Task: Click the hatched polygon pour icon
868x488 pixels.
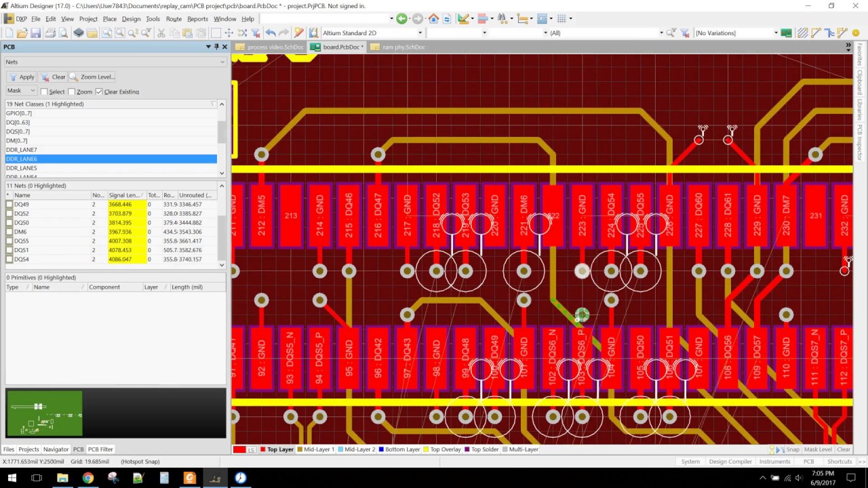Action: click(802, 33)
